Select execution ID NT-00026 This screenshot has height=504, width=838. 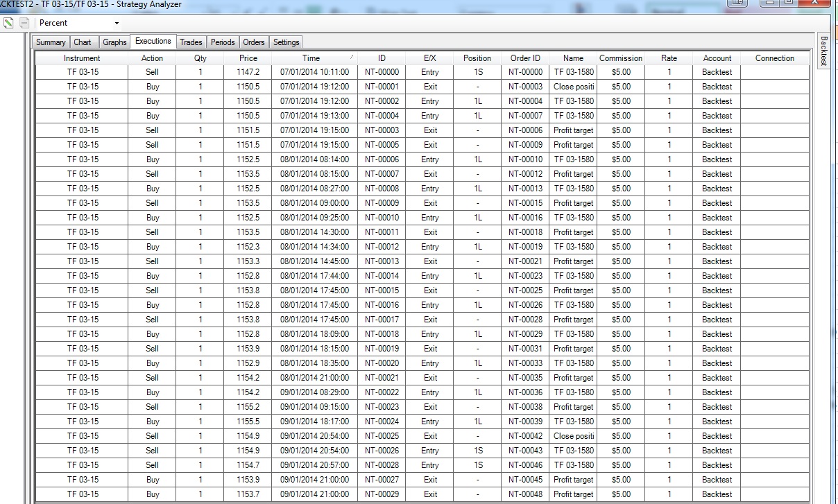tap(382, 451)
